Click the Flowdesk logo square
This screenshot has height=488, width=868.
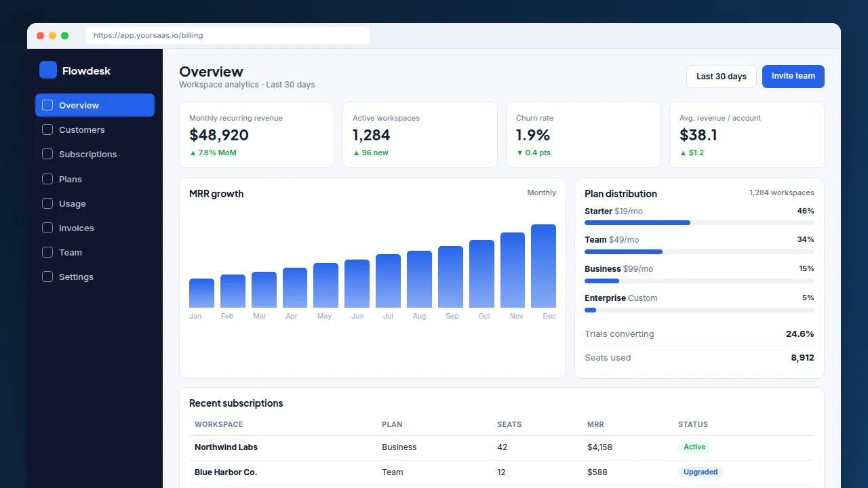[x=48, y=70]
